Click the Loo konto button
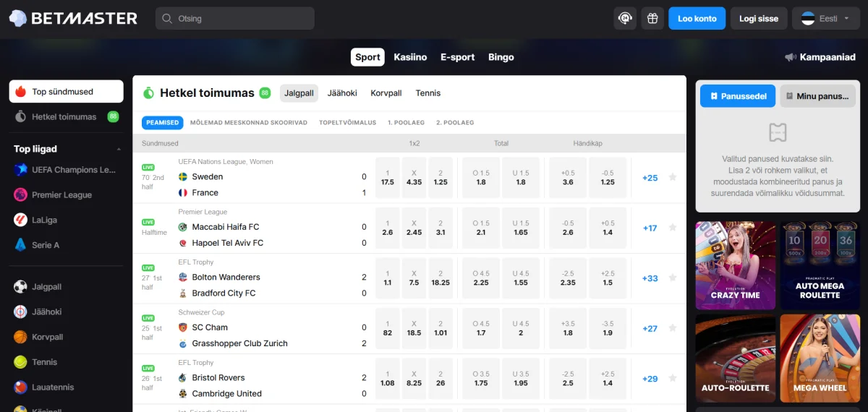This screenshot has width=868, height=412. [697, 18]
